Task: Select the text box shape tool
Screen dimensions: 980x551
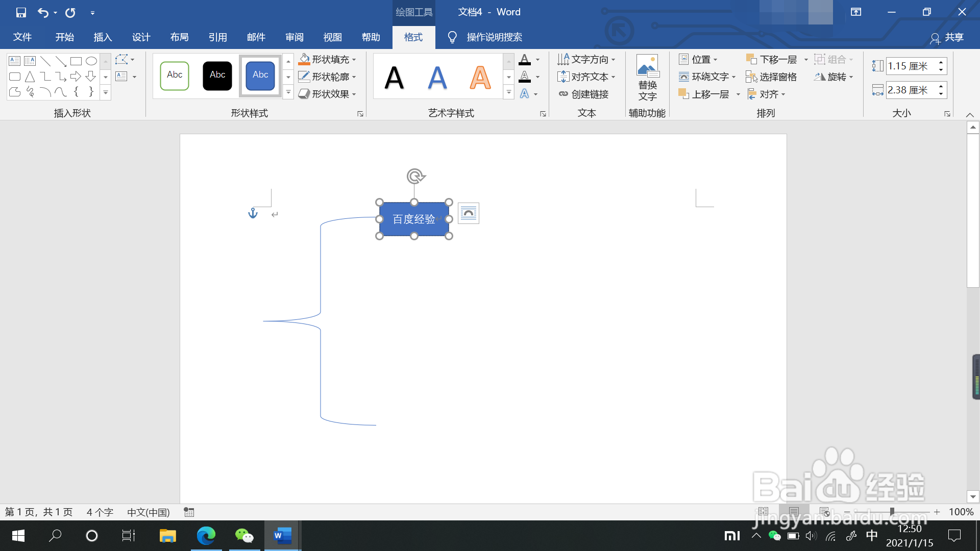Action: point(15,61)
